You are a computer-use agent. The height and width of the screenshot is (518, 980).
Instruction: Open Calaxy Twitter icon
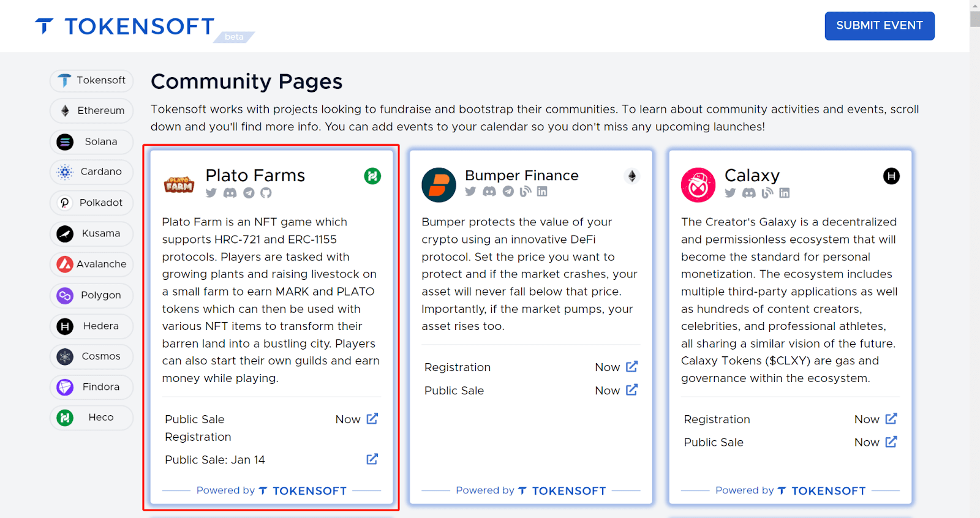730,193
